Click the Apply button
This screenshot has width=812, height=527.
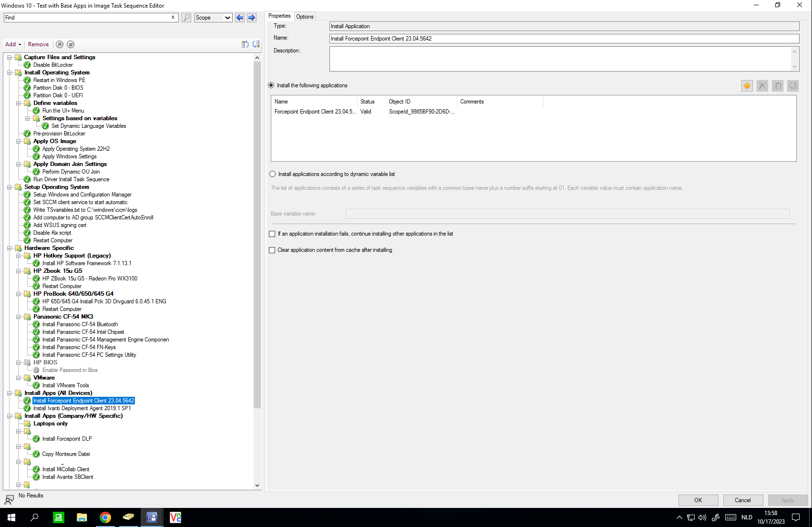(788, 500)
